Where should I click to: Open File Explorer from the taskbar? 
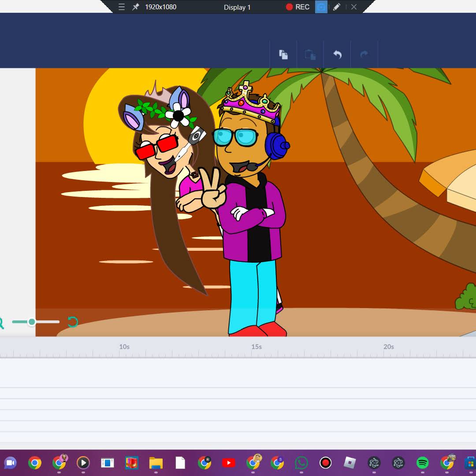coord(156,463)
